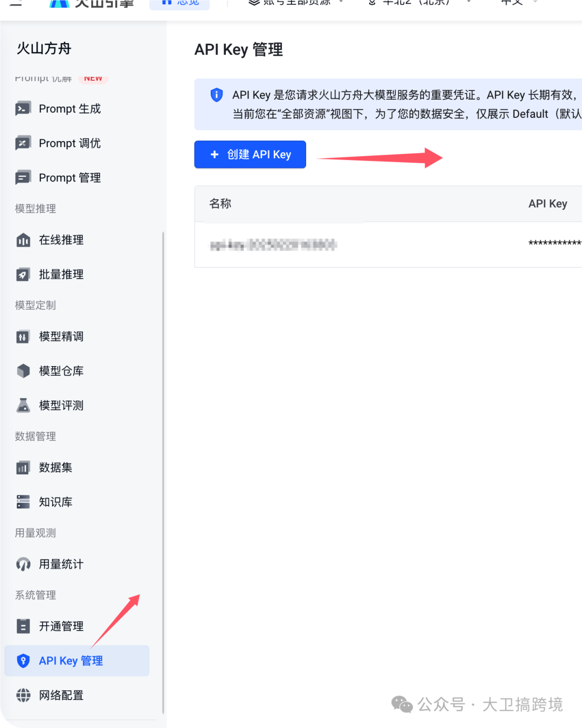Select 模型精调 under 模型定制

pos(60,336)
